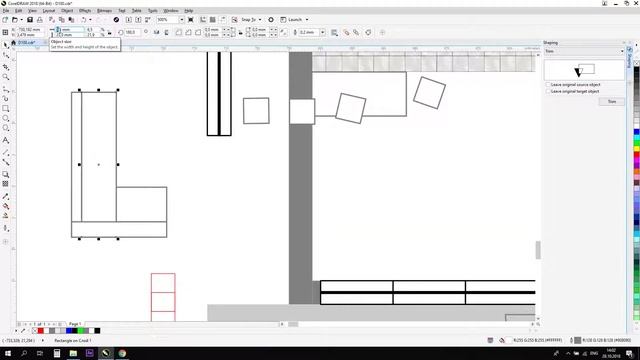Screen dimensions: 640x360
Task: Select the Crop tool
Action: 6,66
